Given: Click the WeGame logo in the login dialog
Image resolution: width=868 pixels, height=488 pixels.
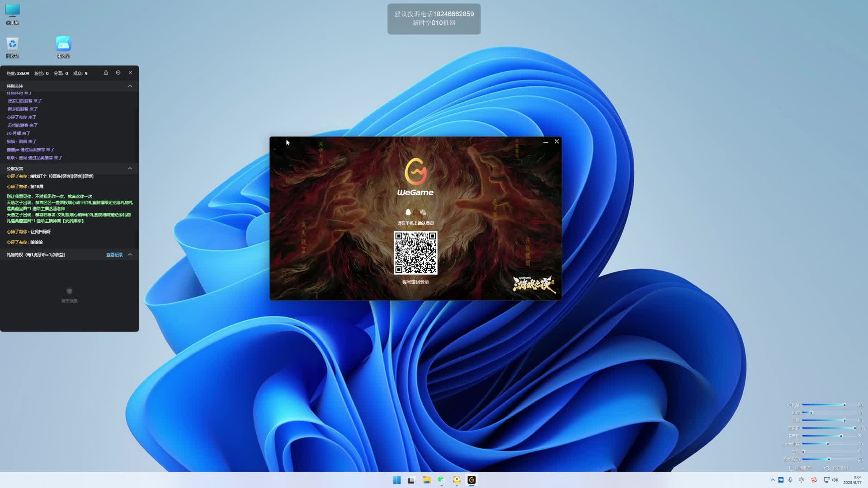Looking at the screenshot, I should pyautogui.click(x=415, y=177).
